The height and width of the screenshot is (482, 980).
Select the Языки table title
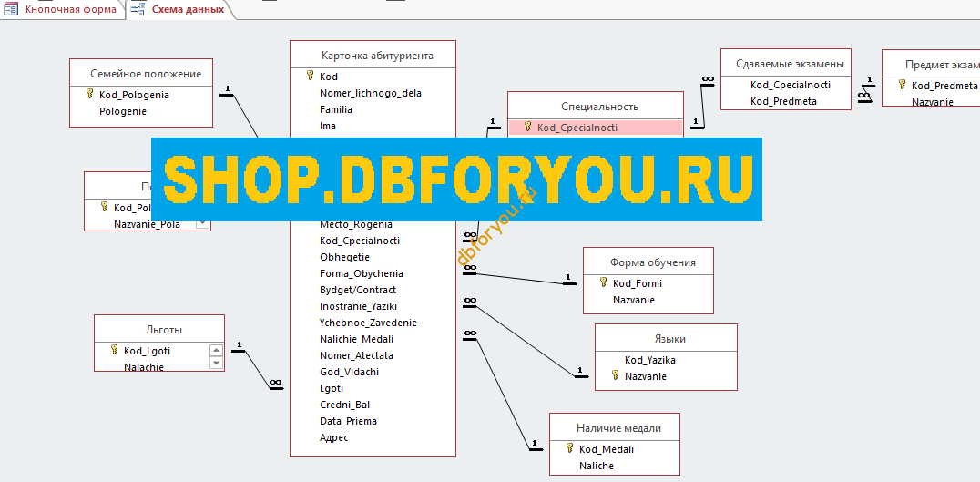pos(667,339)
